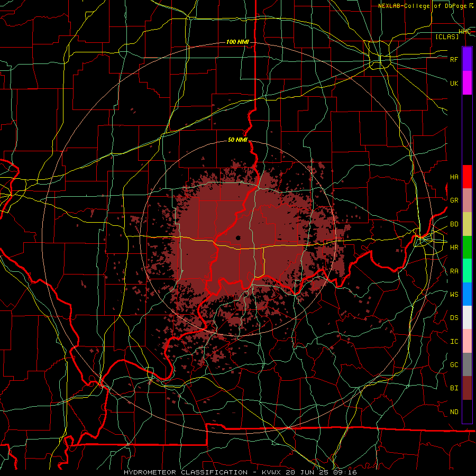Click the UK magenta legend swatch
This screenshot has width=476, height=476.
(467, 83)
